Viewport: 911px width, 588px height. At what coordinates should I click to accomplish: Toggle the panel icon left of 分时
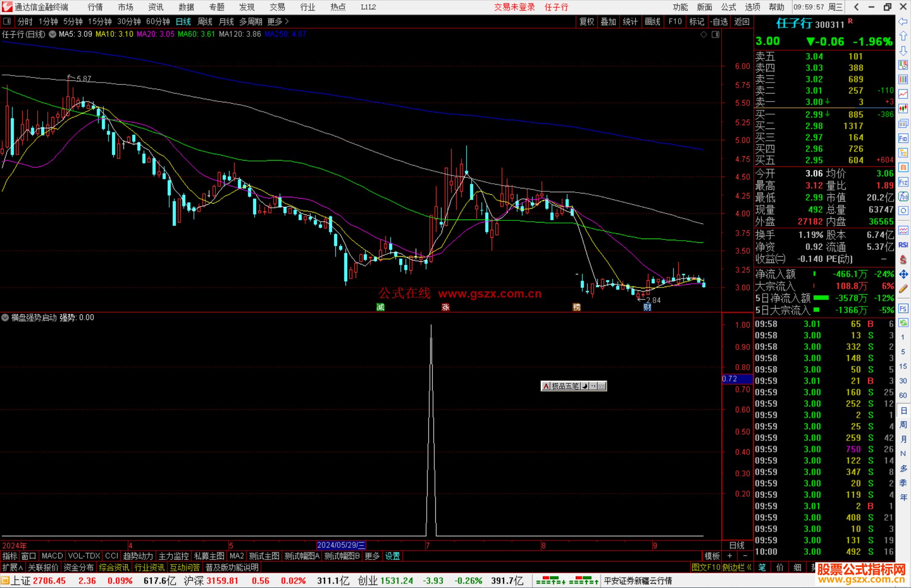(7, 21)
